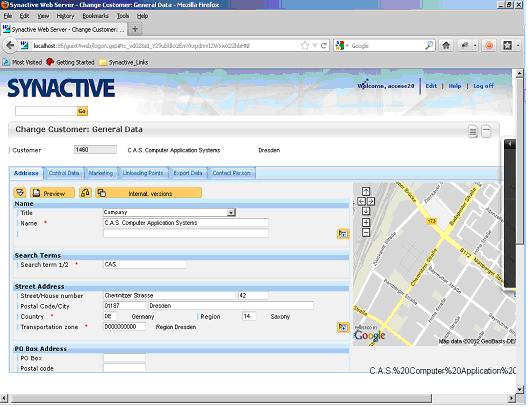
Task: Switch to the Contact Person tab
Action: pos(231,173)
